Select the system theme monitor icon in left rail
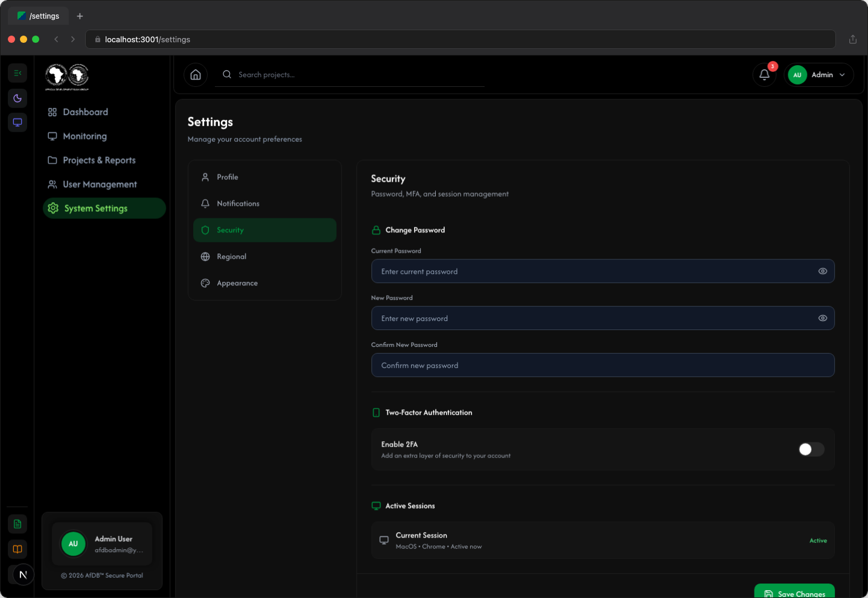 [x=18, y=122]
